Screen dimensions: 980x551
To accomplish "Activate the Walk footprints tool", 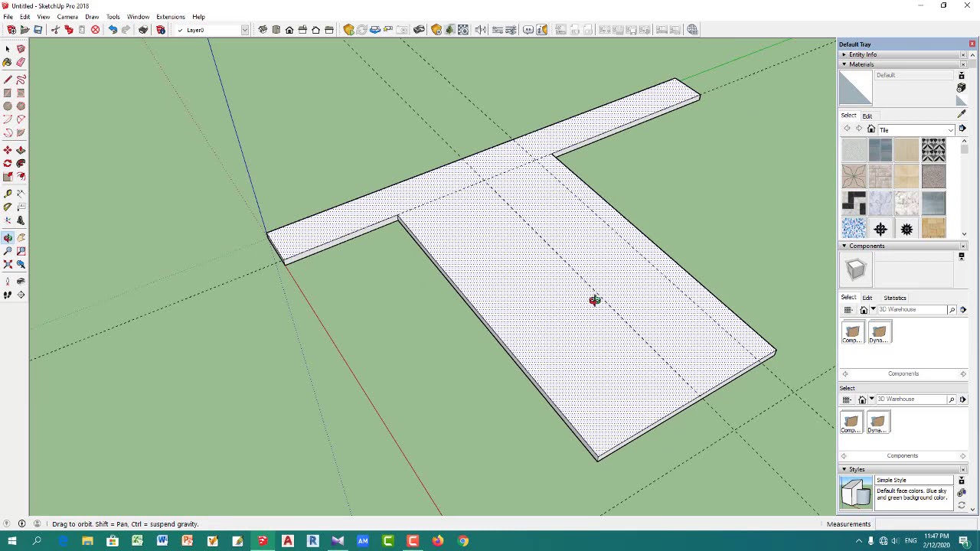I will click(x=8, y=295).
